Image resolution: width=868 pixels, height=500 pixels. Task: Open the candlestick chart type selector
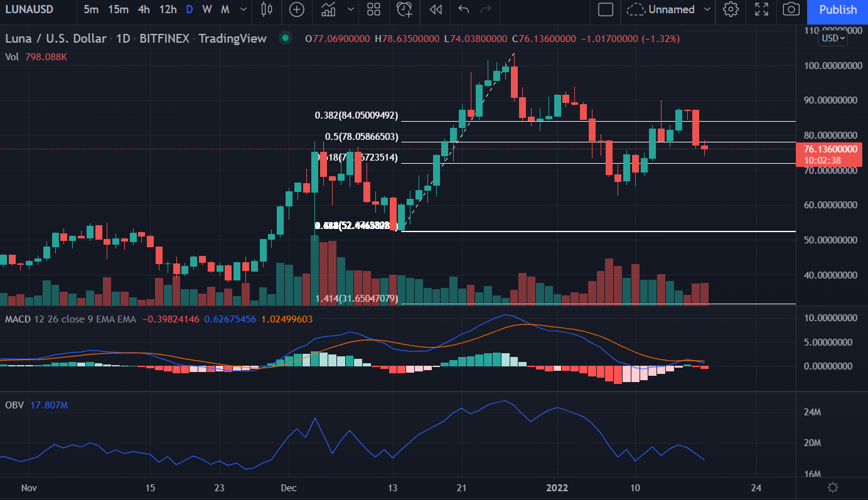click(267, 9)
